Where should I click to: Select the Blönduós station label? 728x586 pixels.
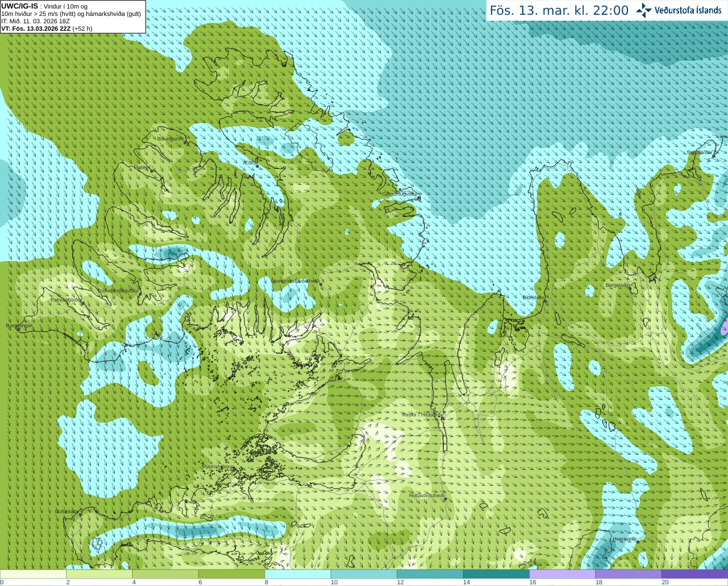click(533, 298)
